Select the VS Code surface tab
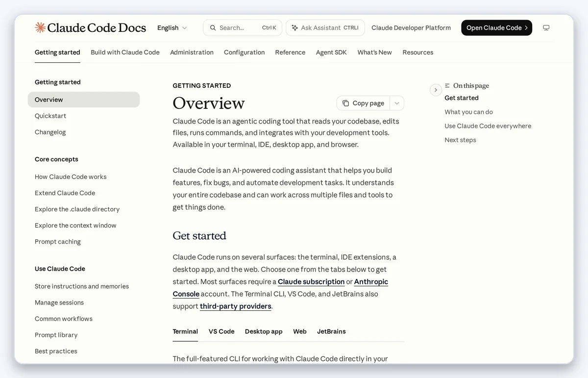Screen dimensions: 588x378 tap(221, 331)
